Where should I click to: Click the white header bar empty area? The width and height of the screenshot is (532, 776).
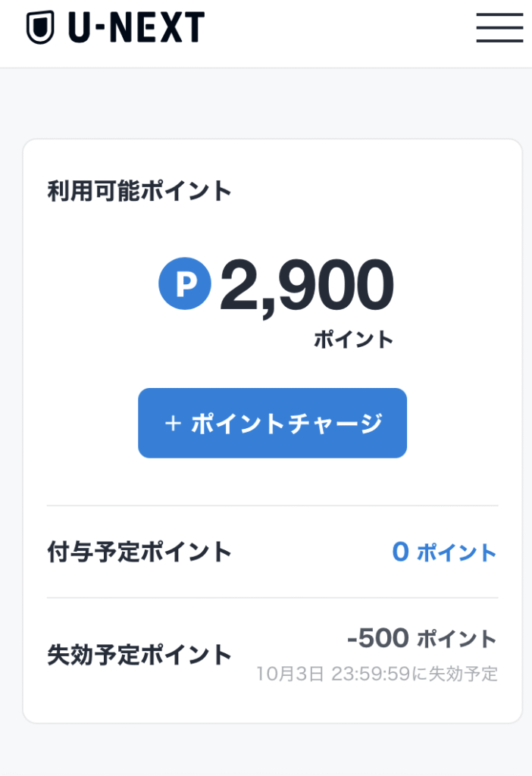pos(341,30)
